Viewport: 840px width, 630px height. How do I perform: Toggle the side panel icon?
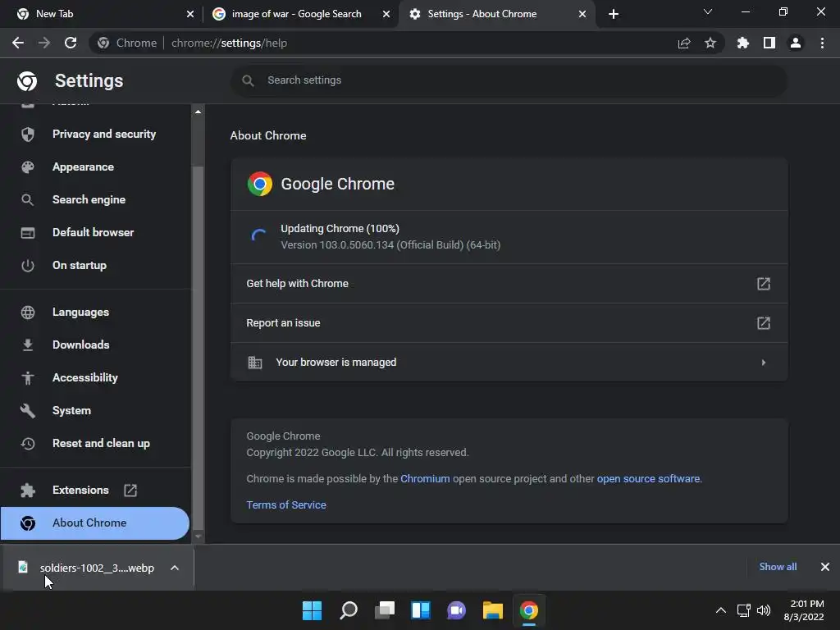[769, 43]
